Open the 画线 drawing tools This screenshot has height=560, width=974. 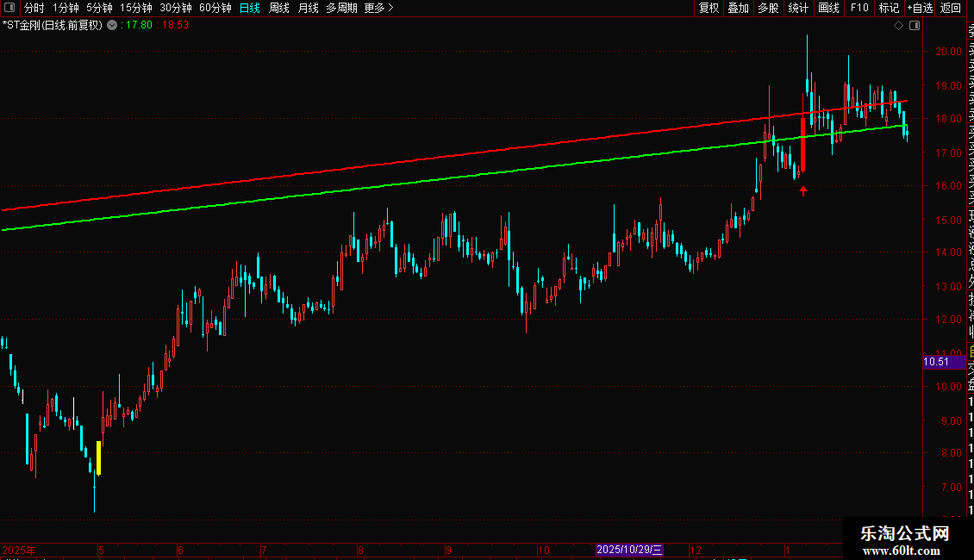tap(828, 8)
